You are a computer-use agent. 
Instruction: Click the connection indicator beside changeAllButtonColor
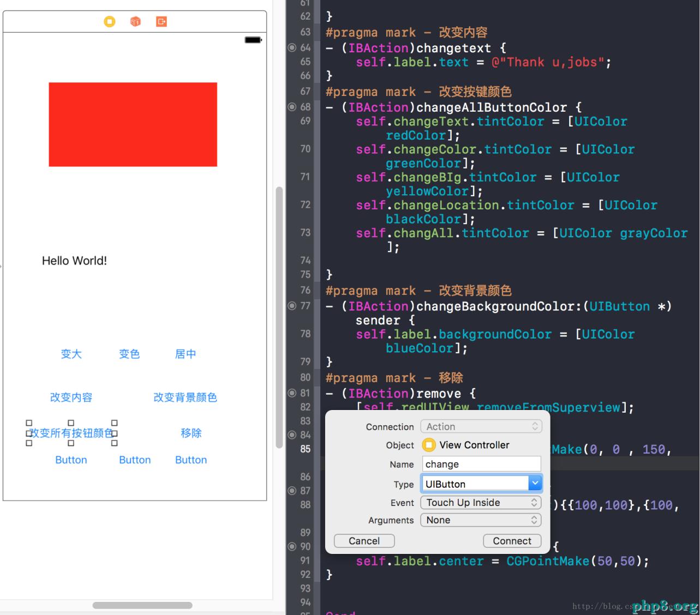[293, 107]
